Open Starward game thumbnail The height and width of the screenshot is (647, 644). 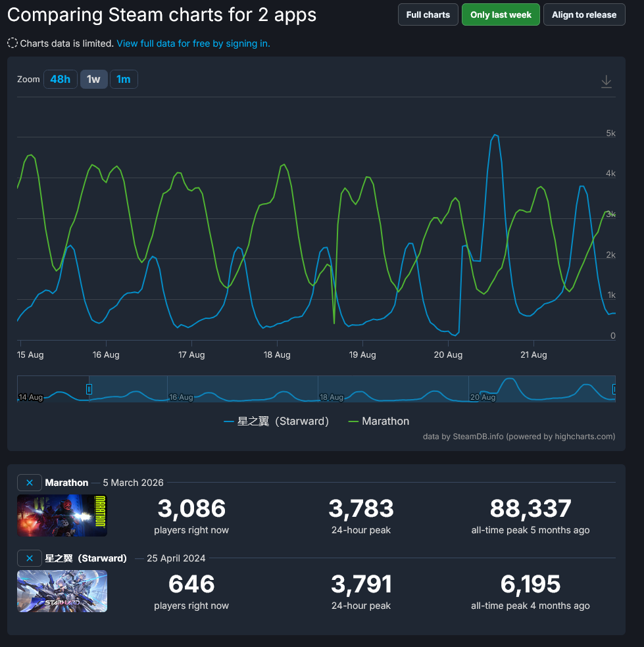click(62, 591)
